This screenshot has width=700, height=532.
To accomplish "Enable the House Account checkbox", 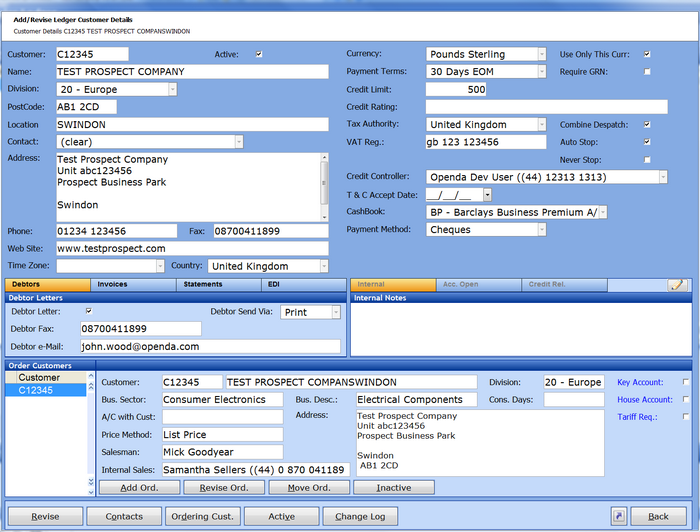I will coord(686,399).
